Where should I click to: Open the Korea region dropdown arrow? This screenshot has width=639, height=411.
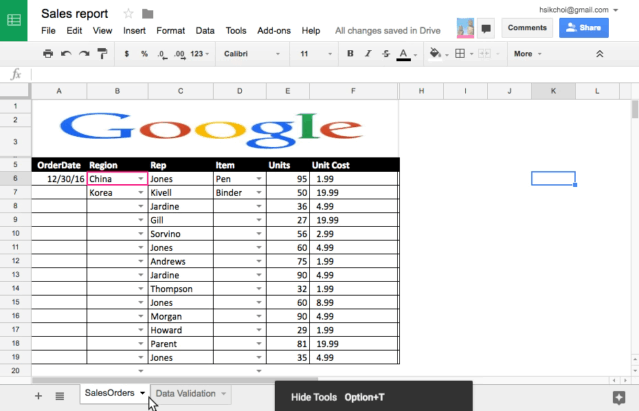coord(141,193)
